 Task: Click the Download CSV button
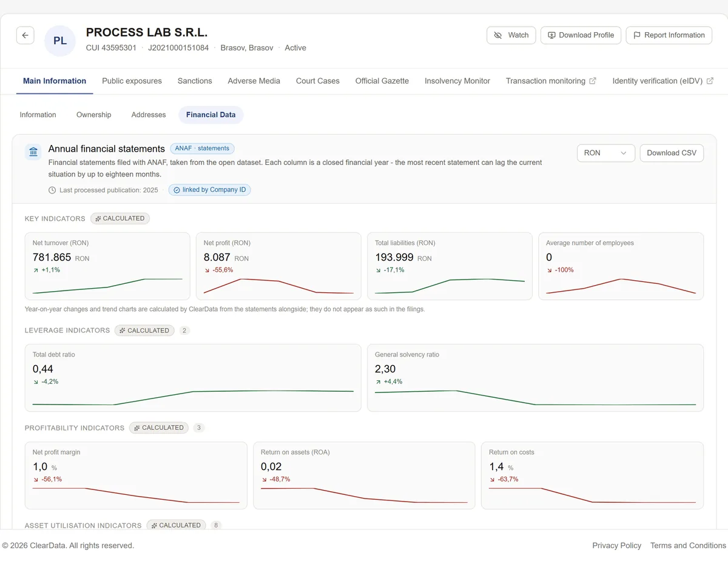672,153
